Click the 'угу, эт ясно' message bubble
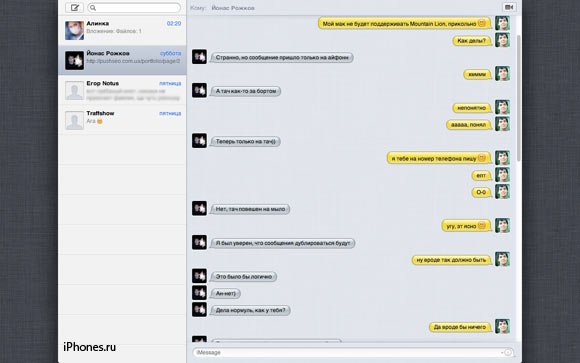The height and width of the screenshot is (363, 580). (x=466, y=225)
